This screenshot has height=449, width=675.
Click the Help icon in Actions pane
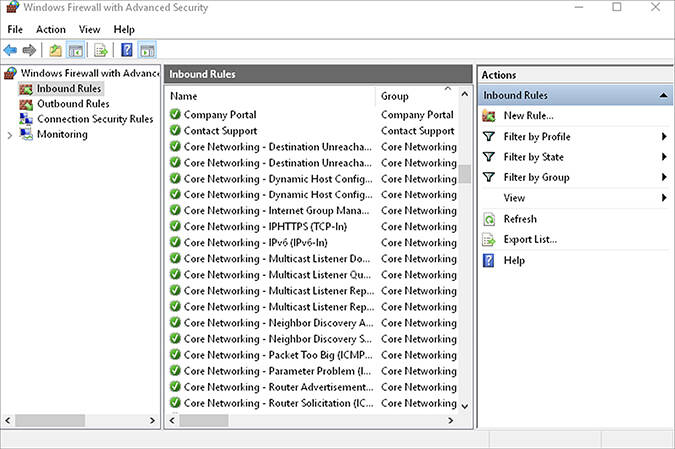point(489,260)
